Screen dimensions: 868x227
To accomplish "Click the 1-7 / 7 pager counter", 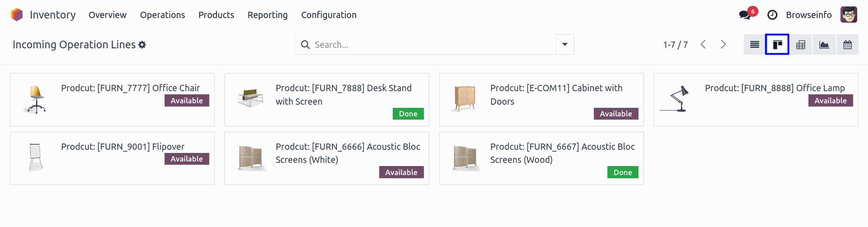I will (675, 45).
